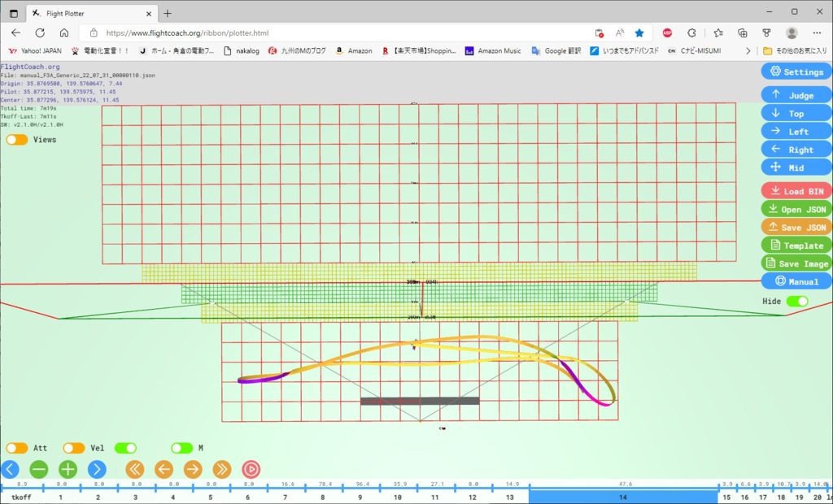This screenshot has height=504, width=833.
Task: Select highlighted manoeuvre 14 in the timeline
Action: (x=623, y=497)
